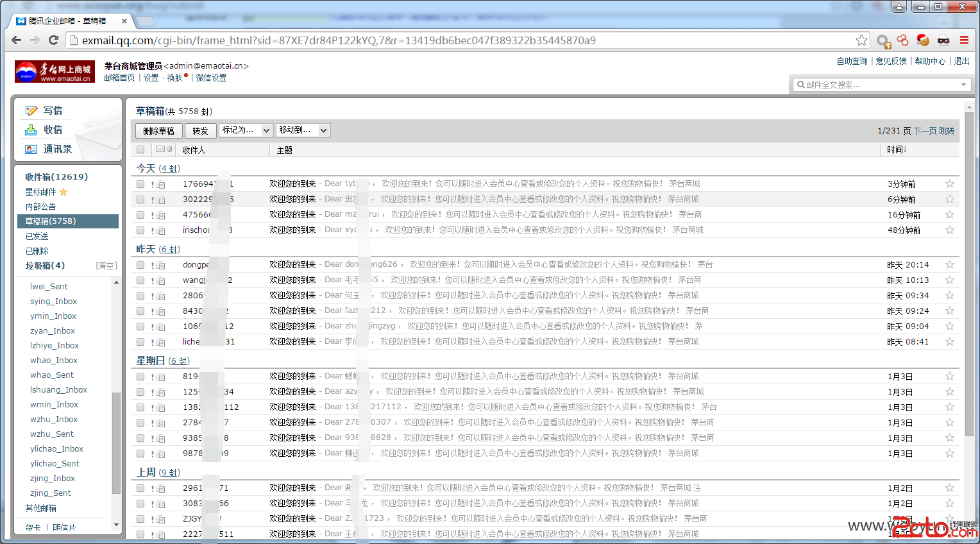This screenshot has height=544, width=980.
Task: Collapse the 今天 (4封) group
Action: [x=158, y=168]
